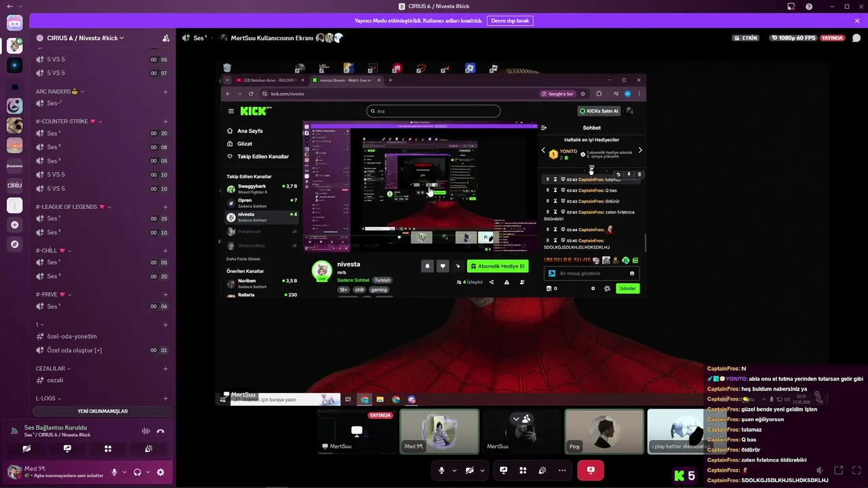Toggle microphone mute in call controls
This screenshot has width=868, height=488.
[x=441, y=470]
